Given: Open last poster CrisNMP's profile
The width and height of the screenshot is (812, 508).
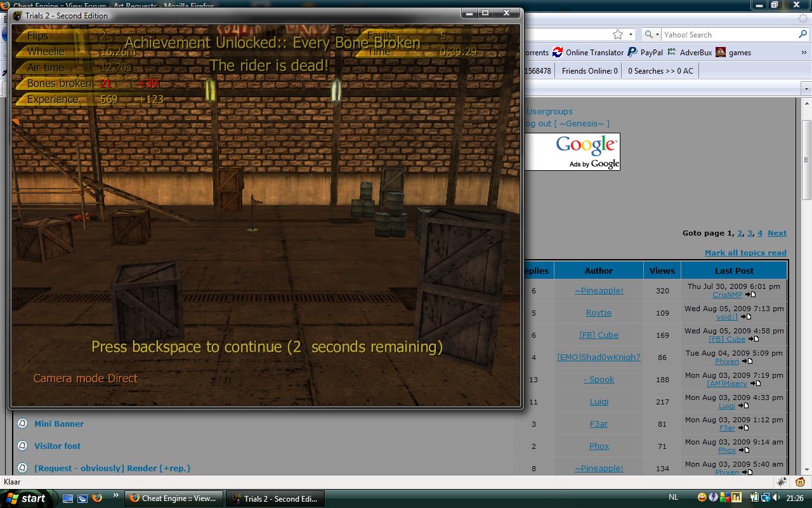Looking at the screenshot, I should tap(727, 295).
